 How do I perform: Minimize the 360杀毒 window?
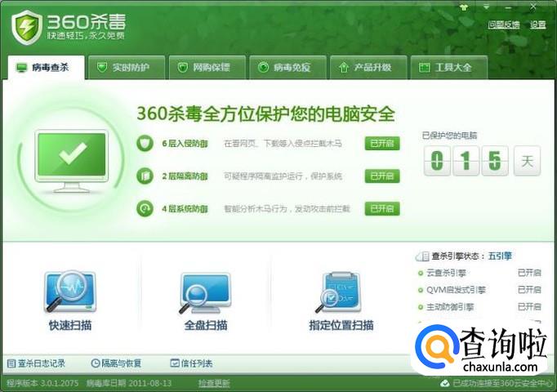[x=509, y=7]
